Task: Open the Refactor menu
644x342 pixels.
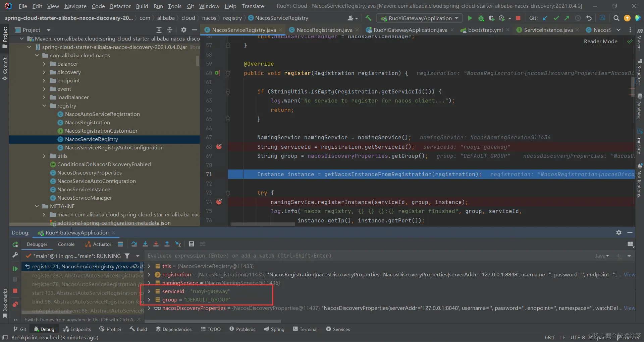Action: [120, 6]
